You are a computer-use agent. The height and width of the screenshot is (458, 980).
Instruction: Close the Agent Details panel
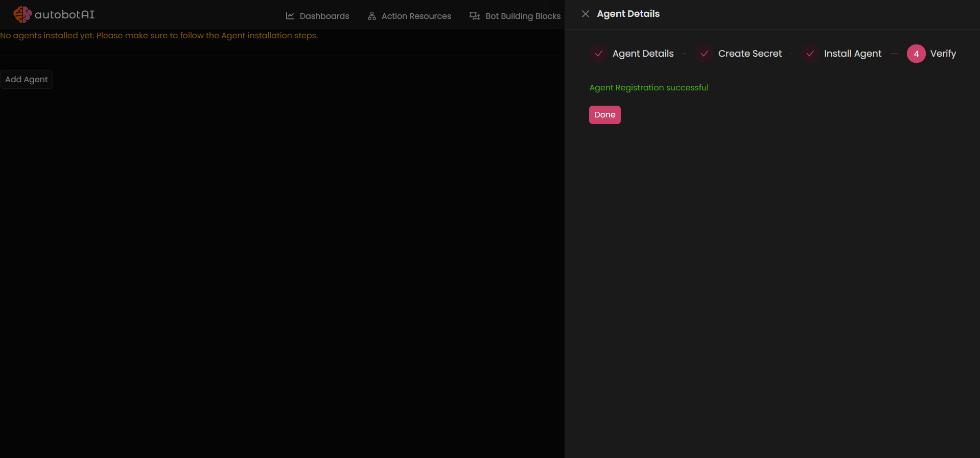[586, 14]
